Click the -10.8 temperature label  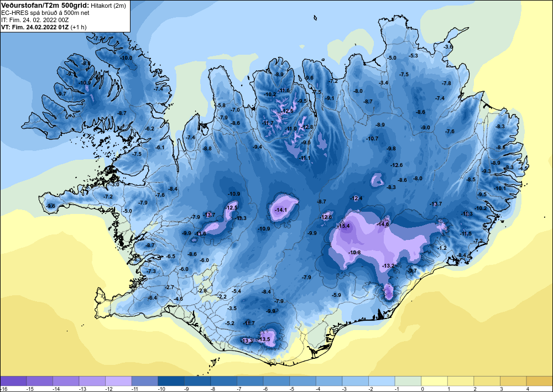(x=354, y=253)
